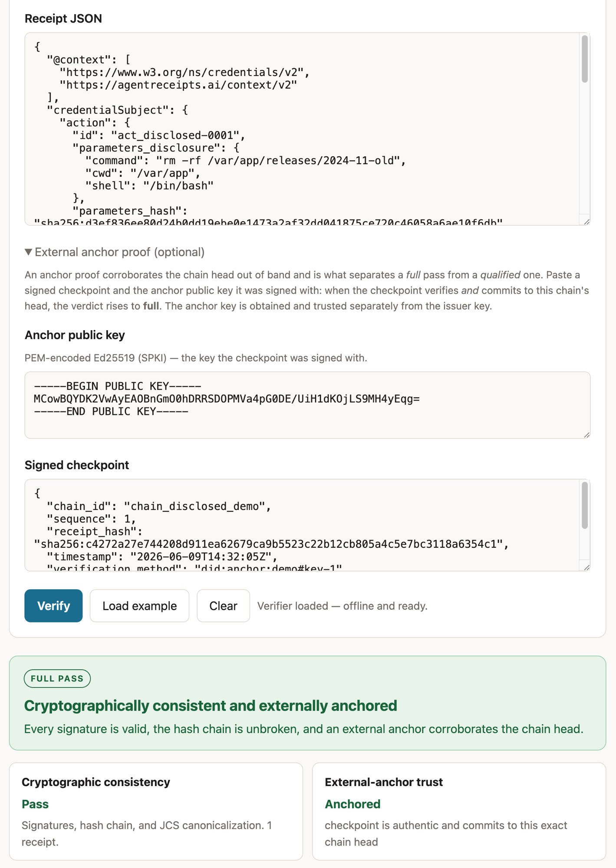This screenshot has width=616, height=868.
Task: Click inside the Anchor public key field
Action: (307, 405)
